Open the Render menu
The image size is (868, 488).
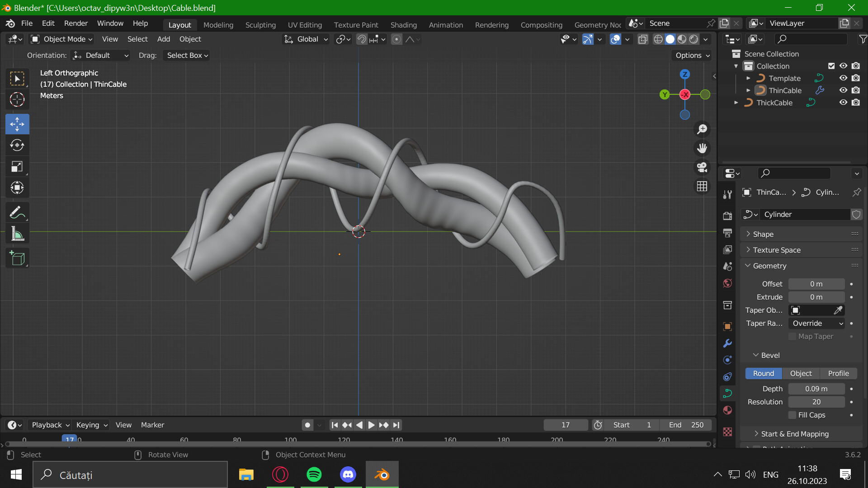[x=76, y=23]
